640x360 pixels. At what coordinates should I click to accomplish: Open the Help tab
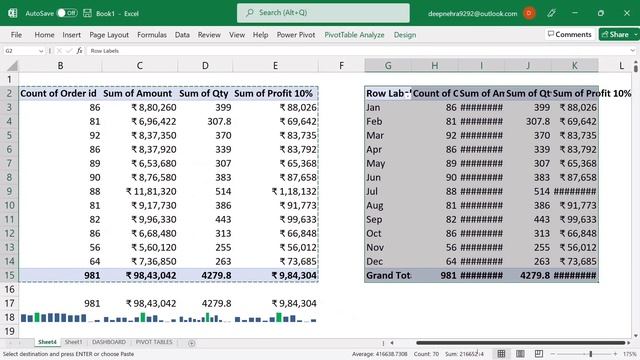coord(260,35)
